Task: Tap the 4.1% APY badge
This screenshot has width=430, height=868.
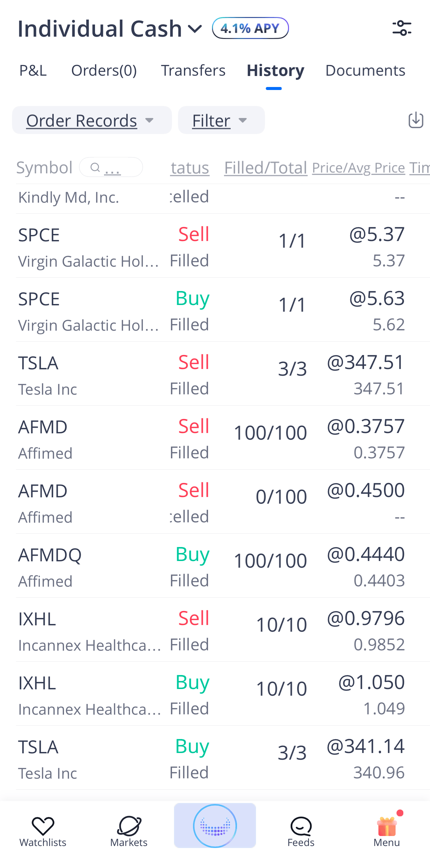Action: coord(250,28)
